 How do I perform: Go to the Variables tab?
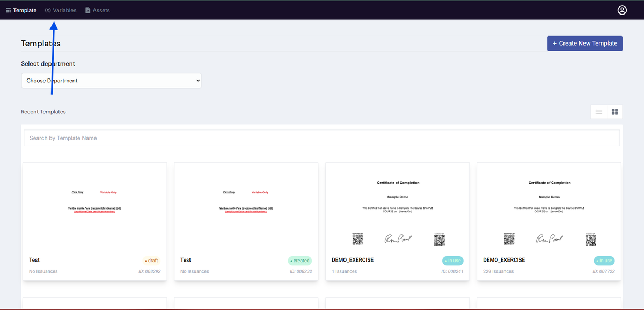[61, 10]
